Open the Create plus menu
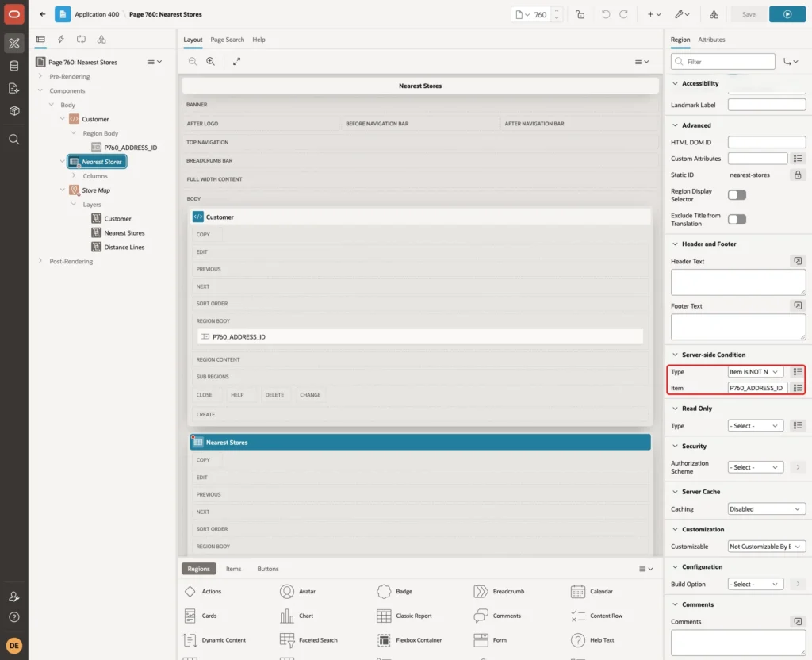 click(654, 14)
